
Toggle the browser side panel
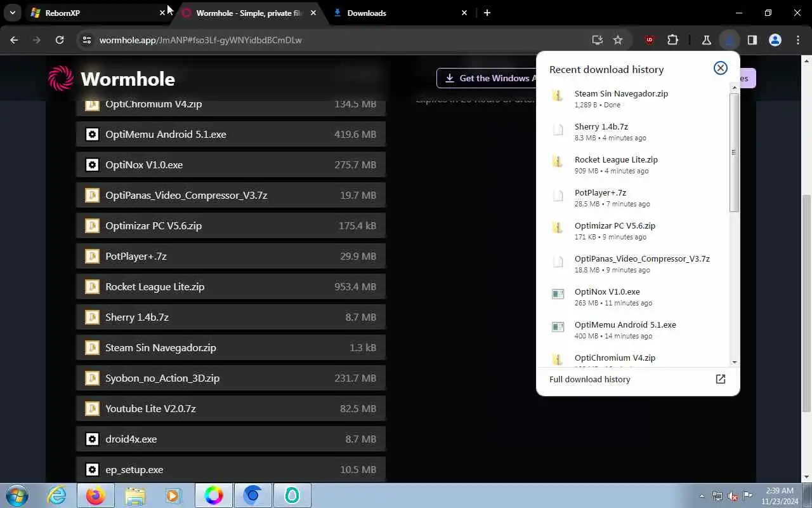[752, 40]
